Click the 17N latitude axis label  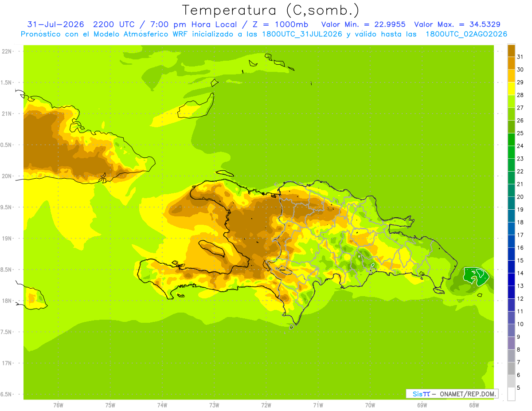click(x=7, y=363)
